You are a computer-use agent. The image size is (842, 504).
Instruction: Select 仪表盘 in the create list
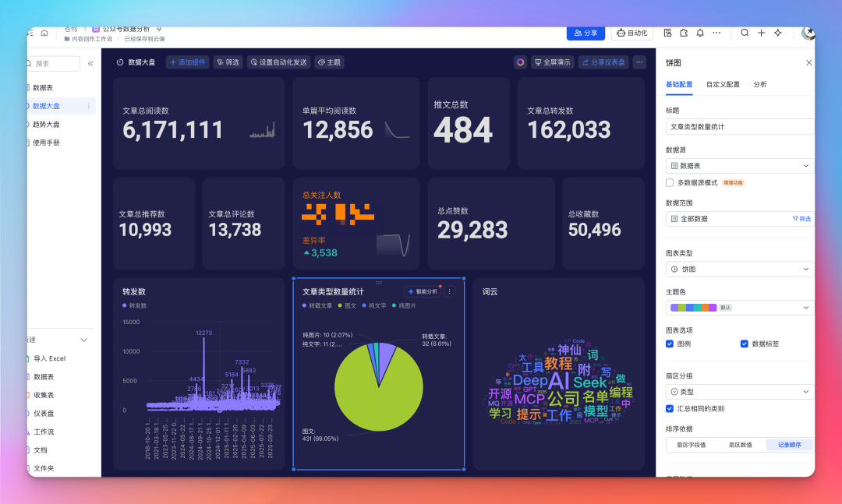coord(44,414)
